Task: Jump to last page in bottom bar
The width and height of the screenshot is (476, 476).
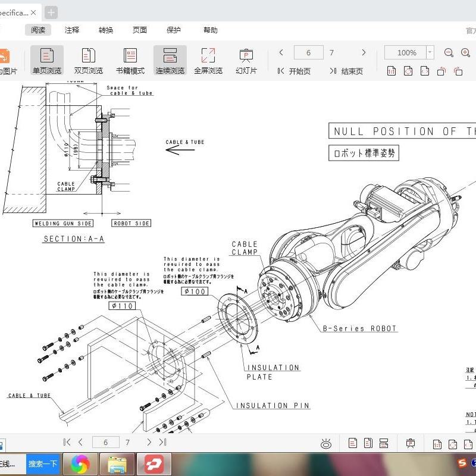Action: tap(162, 442)
